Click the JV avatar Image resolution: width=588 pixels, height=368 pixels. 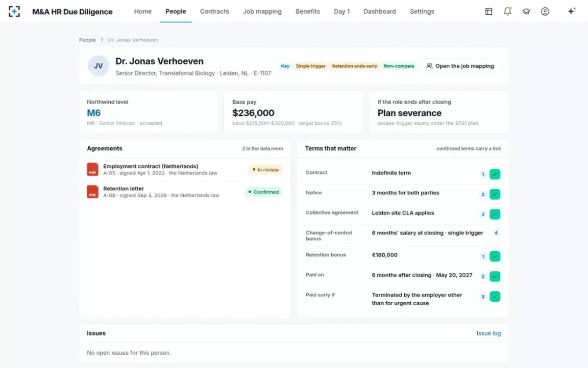(98, 66)
